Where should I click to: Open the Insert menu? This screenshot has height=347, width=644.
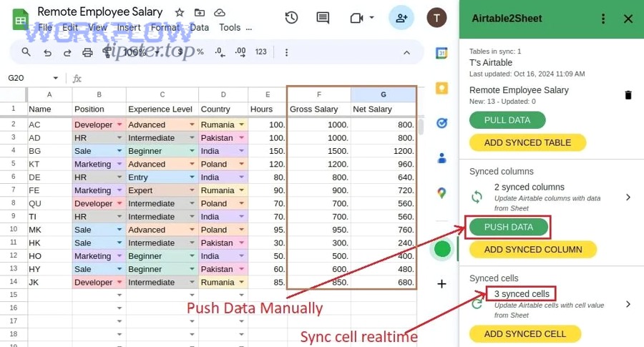coord(129,27)
